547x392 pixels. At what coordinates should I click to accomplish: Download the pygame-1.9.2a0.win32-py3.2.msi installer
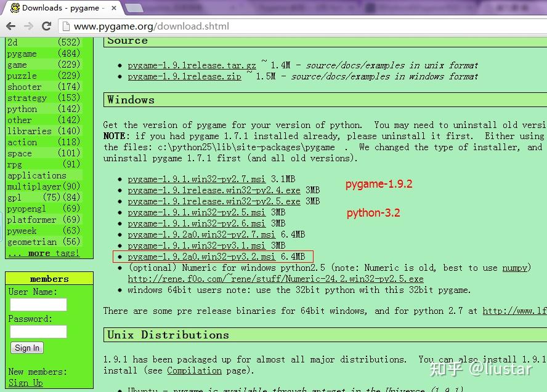click(197, 256)
